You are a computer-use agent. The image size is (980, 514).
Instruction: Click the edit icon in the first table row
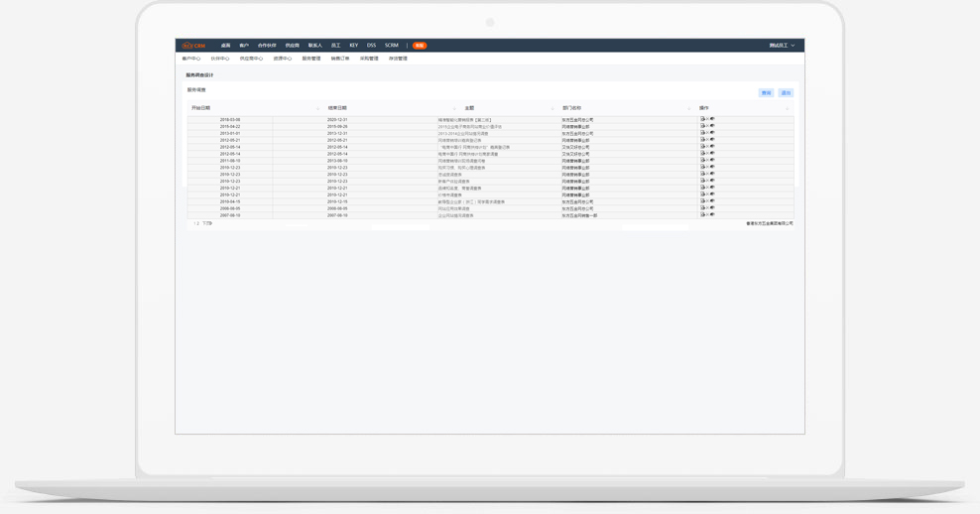[702, 119]
